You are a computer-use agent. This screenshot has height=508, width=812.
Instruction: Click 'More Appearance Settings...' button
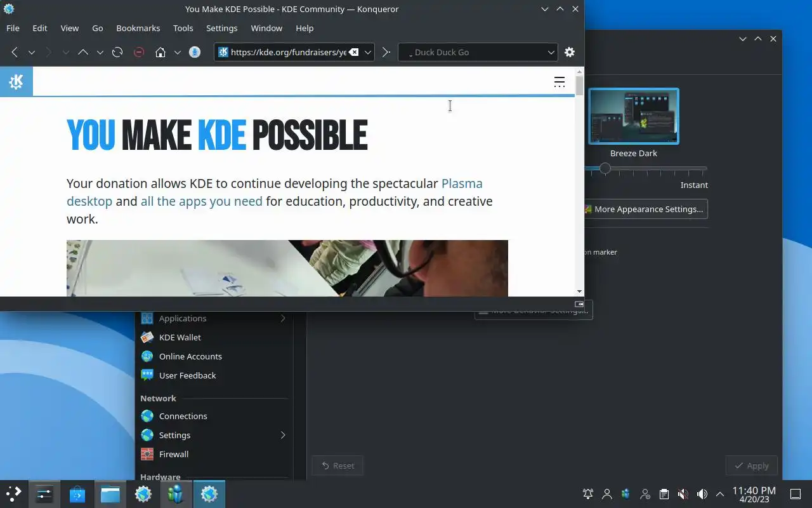645,209
